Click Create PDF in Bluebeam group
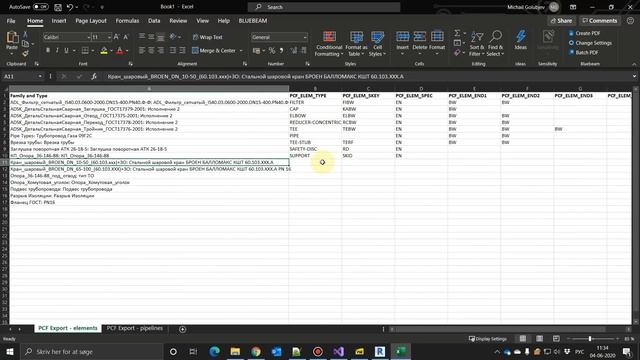Screen dimensions: 640x360 (x=585, y=33)
